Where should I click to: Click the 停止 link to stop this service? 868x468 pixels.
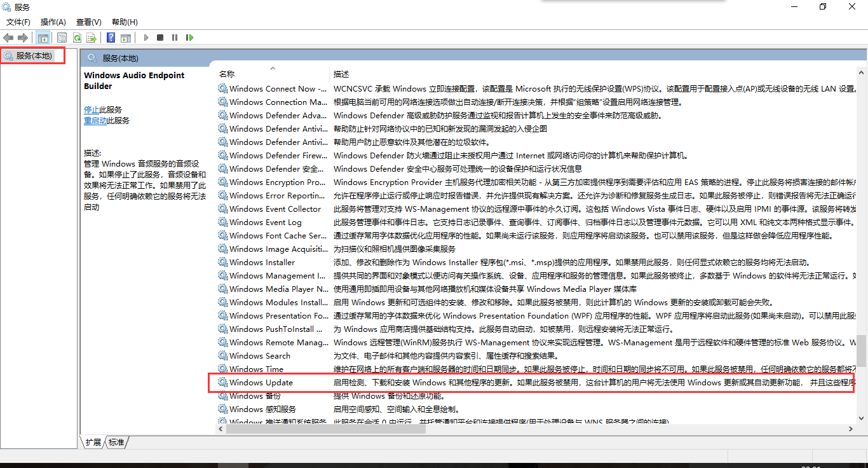pyautogui.click(x=92, y=109)
